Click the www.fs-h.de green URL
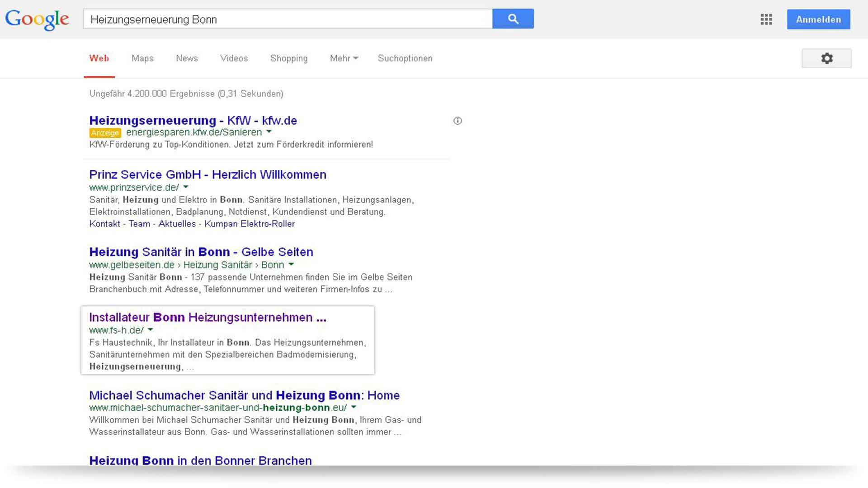Image resolution: width=868 pixels, height=488 pixels. click(116, 330)
